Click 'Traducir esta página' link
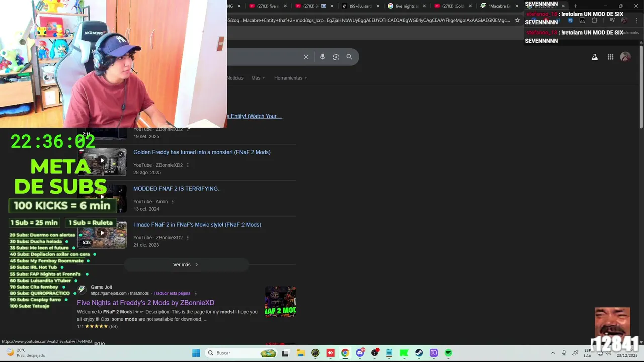The width and height of the screenshot is (644, 362). 172,293
